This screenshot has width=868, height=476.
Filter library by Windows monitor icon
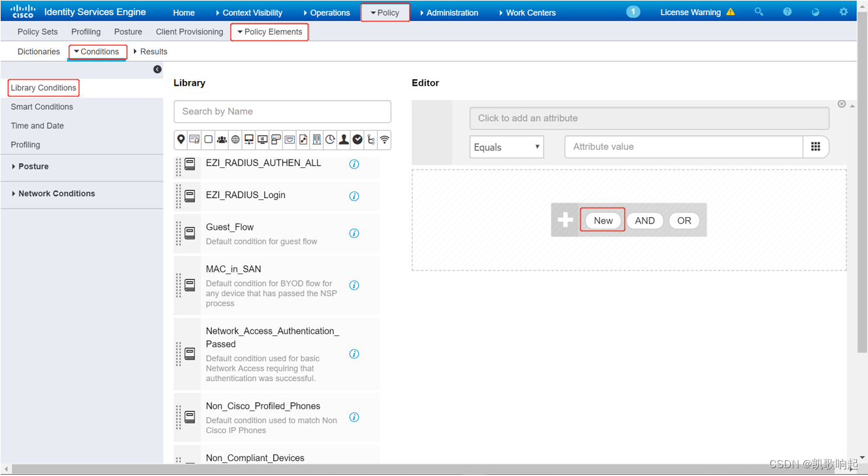click(263, 139)
